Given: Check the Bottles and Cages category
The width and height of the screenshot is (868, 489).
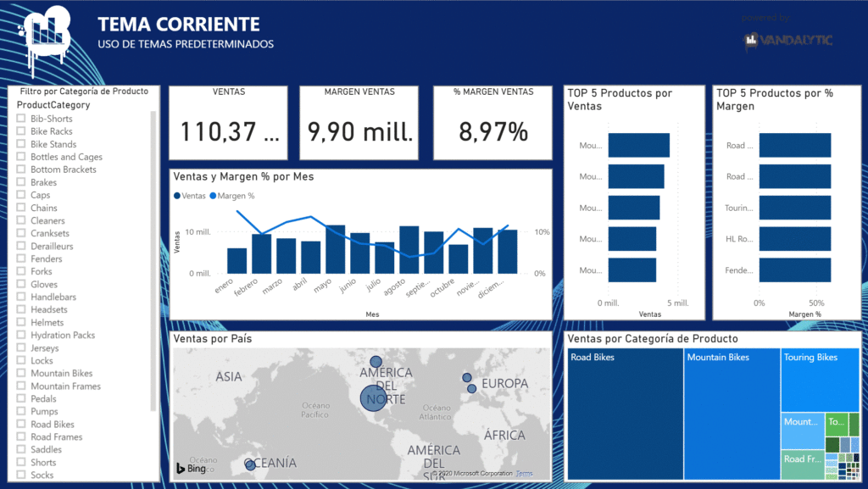Looking at the screenshot, I should pos(21,157).
